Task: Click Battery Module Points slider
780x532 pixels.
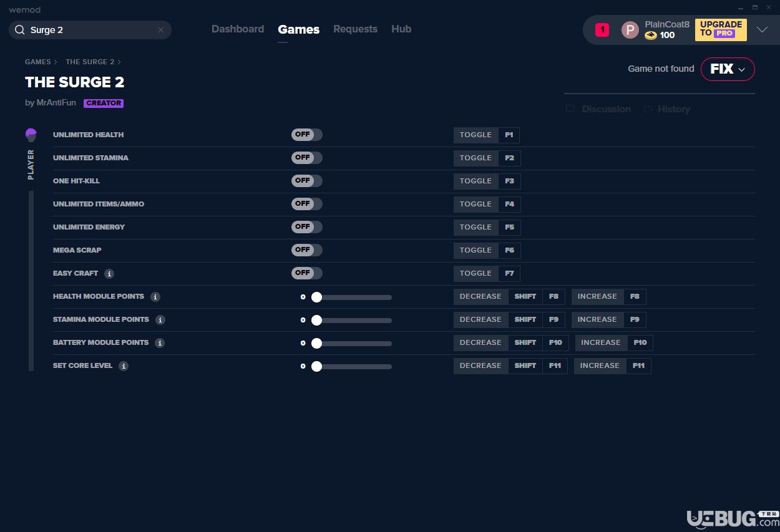Action: pos(353,344)
